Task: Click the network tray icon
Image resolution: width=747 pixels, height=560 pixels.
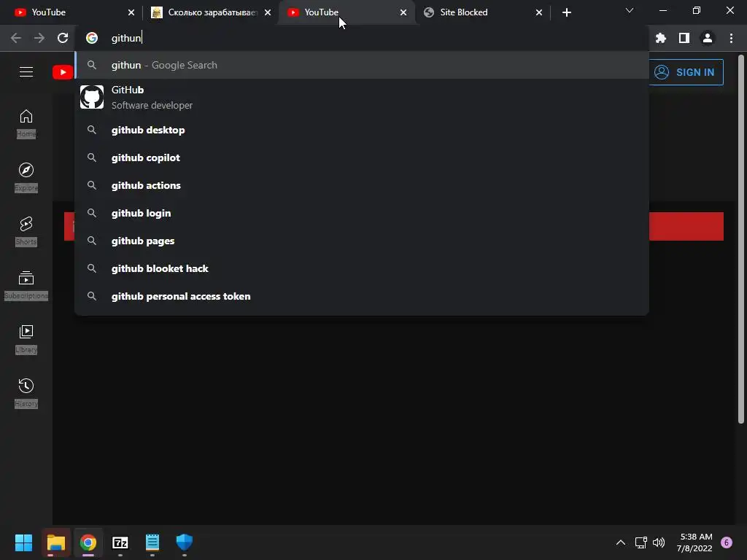Action: click(x=641, y=542)
